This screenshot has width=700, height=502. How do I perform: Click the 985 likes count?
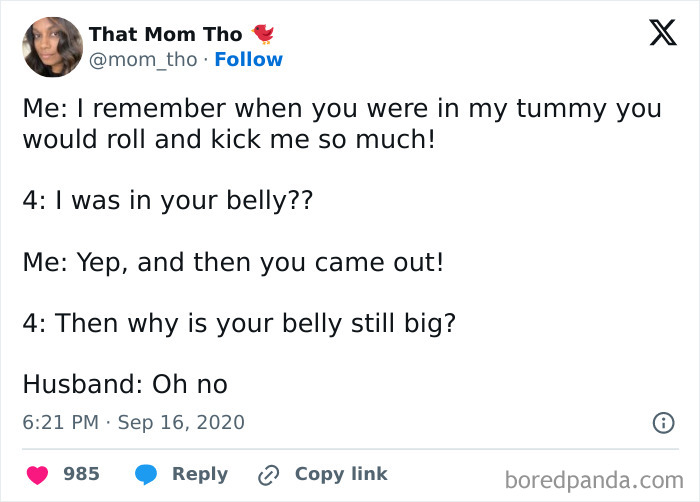point(81,474)
